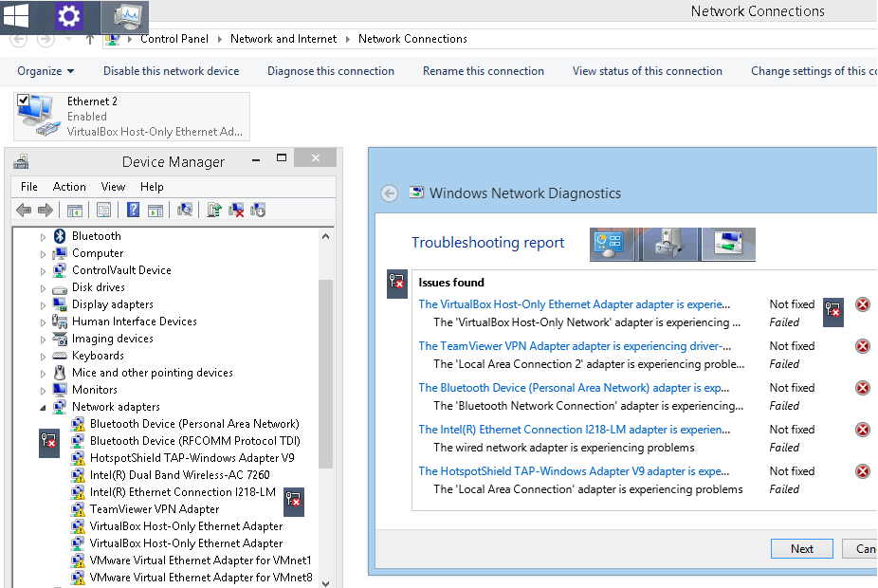This screenshot has width=878, height=588.
Task: Click the Update driver software icon
Action: [214, 210]
